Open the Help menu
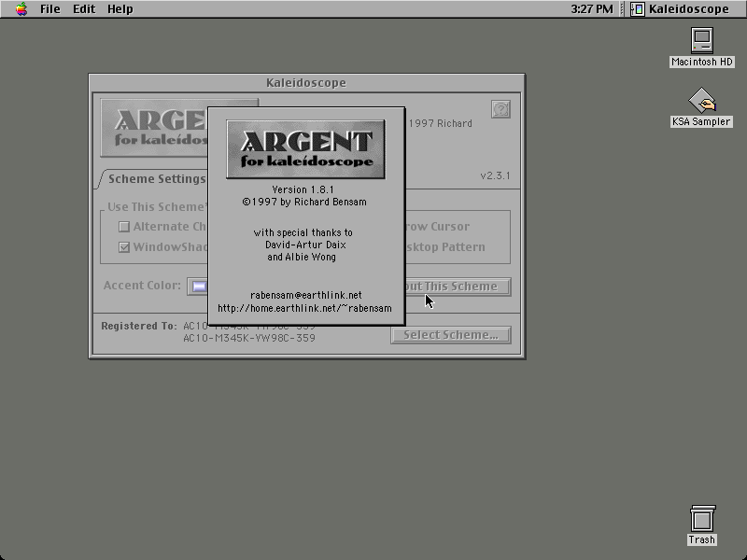The height and width of the screenshot is (560, 747). click(120, 9)
